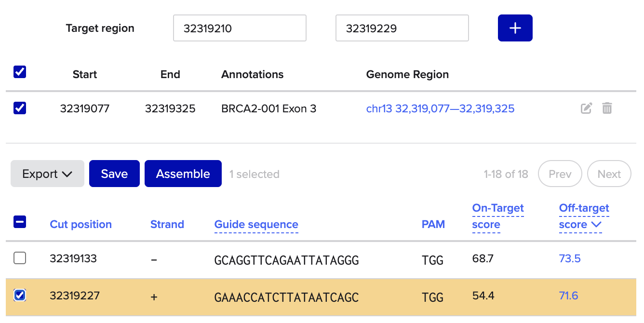The width and height of the screenshot is (644, 323).
Task: Click the target region start field 32319210
Action: pyautogui.click(x=240, y=28)
